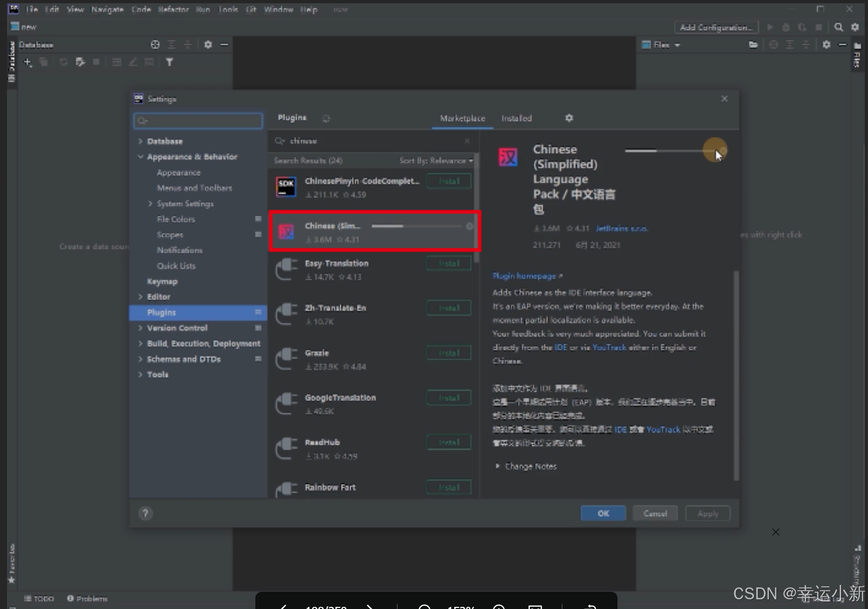
Task: Open the JetBrains s.r.o. vendor link
Action: click(621, 229)
